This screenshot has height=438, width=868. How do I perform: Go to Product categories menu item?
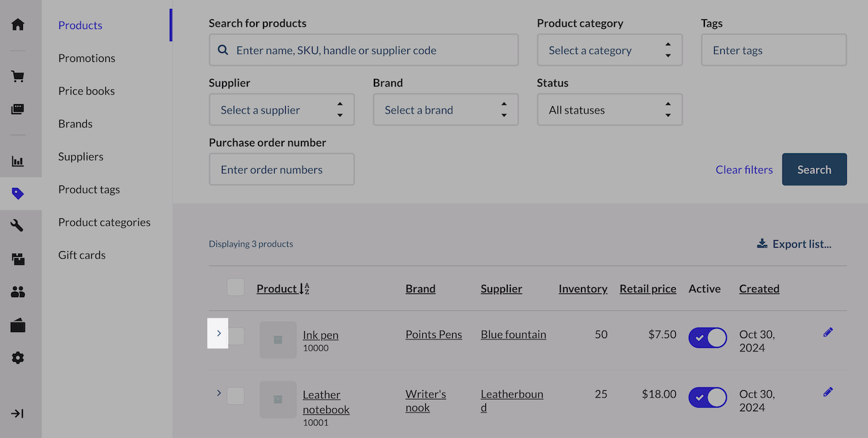104,222
